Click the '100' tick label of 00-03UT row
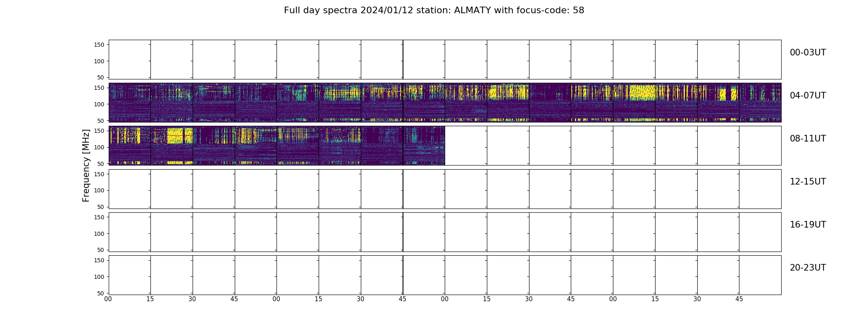The height and width of the screenshot is (331, 868). [x=99, y=61]
